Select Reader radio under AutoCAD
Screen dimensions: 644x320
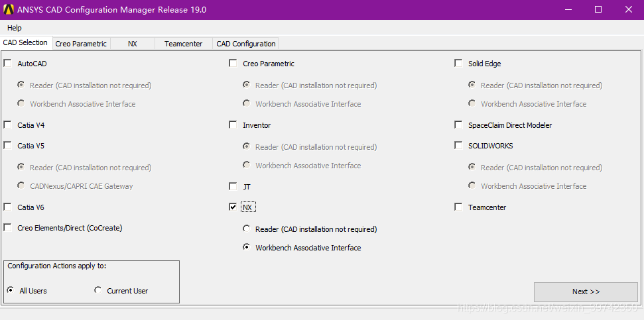[x=21, y=85]
